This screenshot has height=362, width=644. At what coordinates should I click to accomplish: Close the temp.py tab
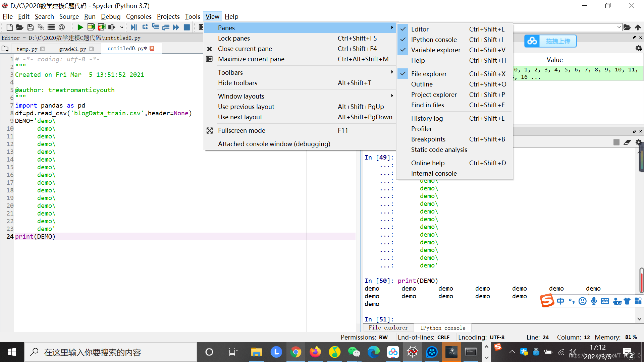tap(43, 49)
